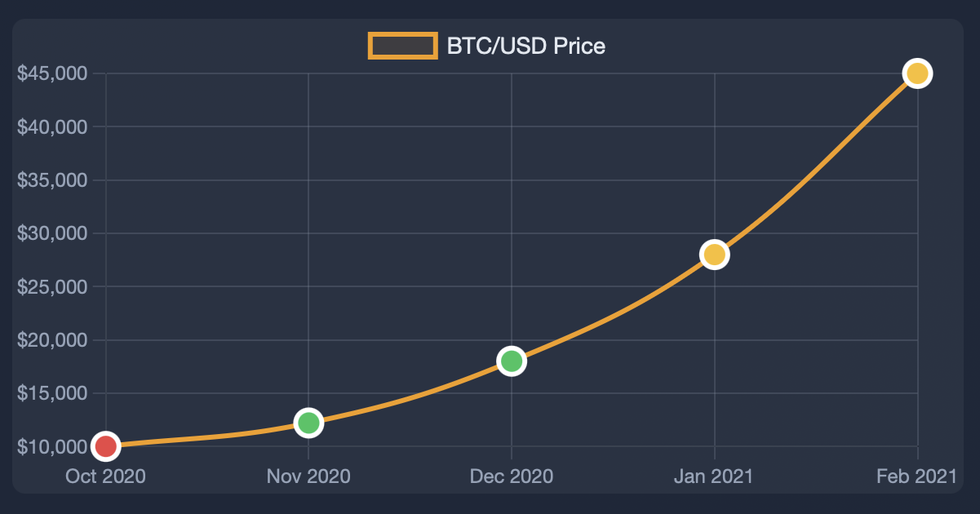Click the $20,000 price axis label
The width and height of the screenshot is (980, 514).
52,340
